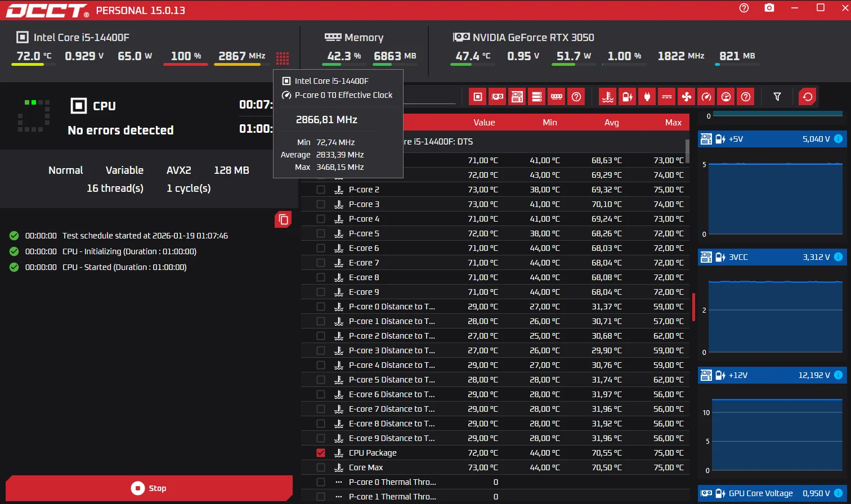Screen dimensions: 851x504
Task: Check the E-core 6 temperature checkbox
Action: click(321, 248)
